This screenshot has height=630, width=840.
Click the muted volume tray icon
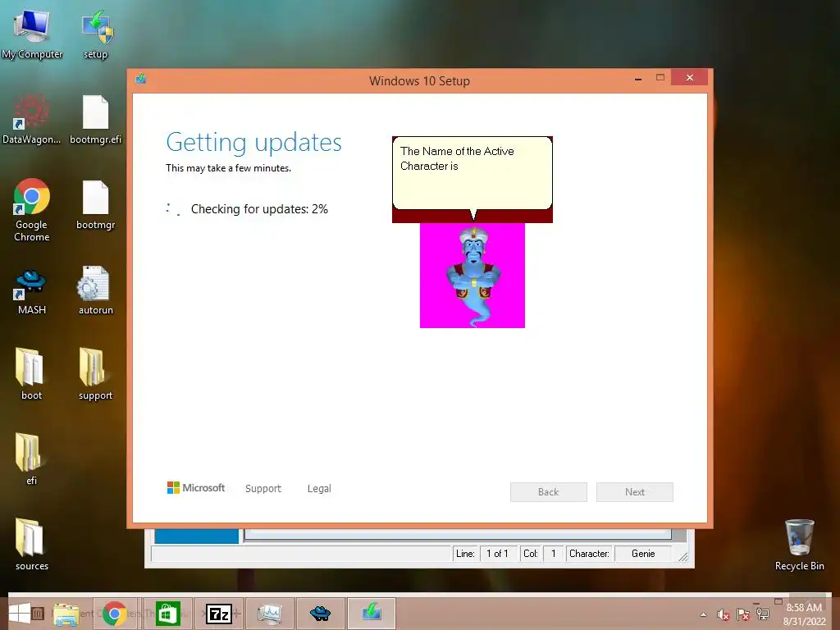point(724,614)
